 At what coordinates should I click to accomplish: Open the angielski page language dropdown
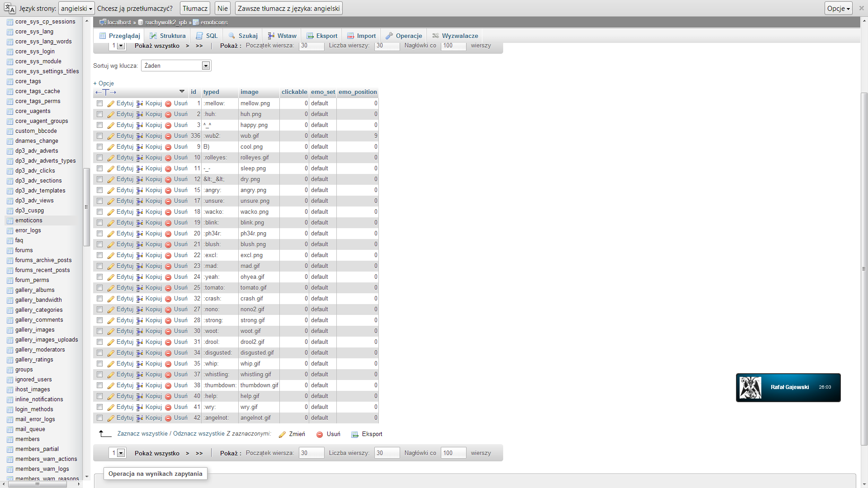[76, 8]
